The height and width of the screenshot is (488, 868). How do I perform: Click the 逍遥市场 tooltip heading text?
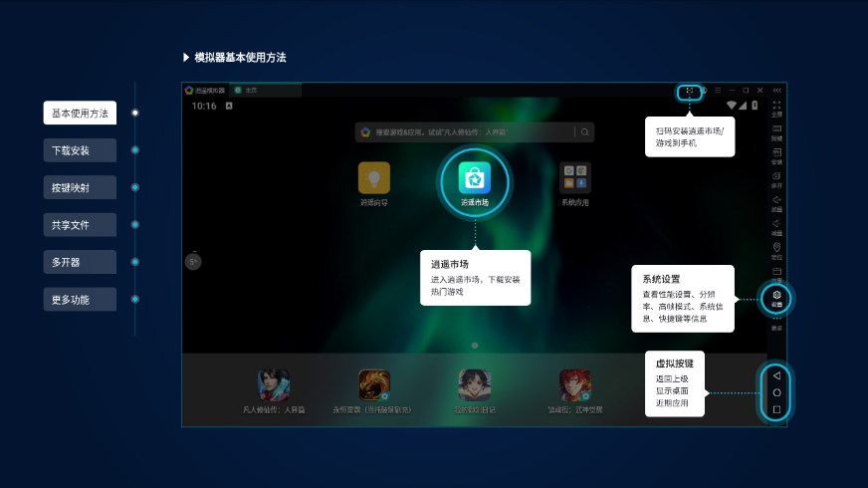click(x=450, y=264)
